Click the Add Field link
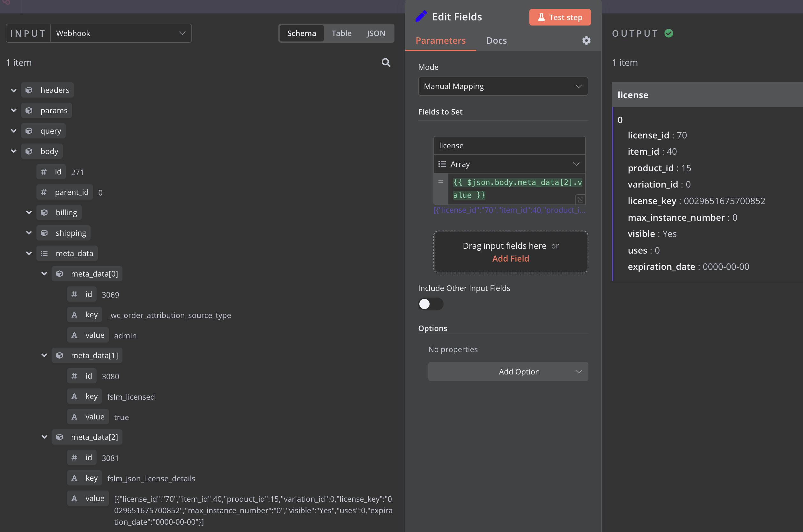The width and height of the screenshot is (803, 532). coord(510,259)
